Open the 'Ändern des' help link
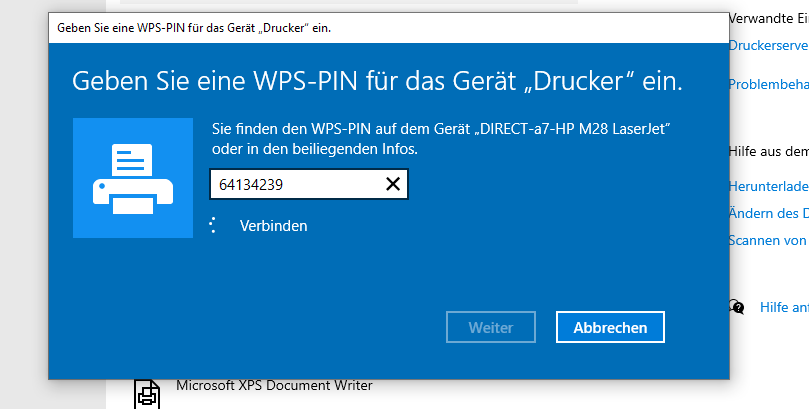809x409 pixels. click(768, 213)
